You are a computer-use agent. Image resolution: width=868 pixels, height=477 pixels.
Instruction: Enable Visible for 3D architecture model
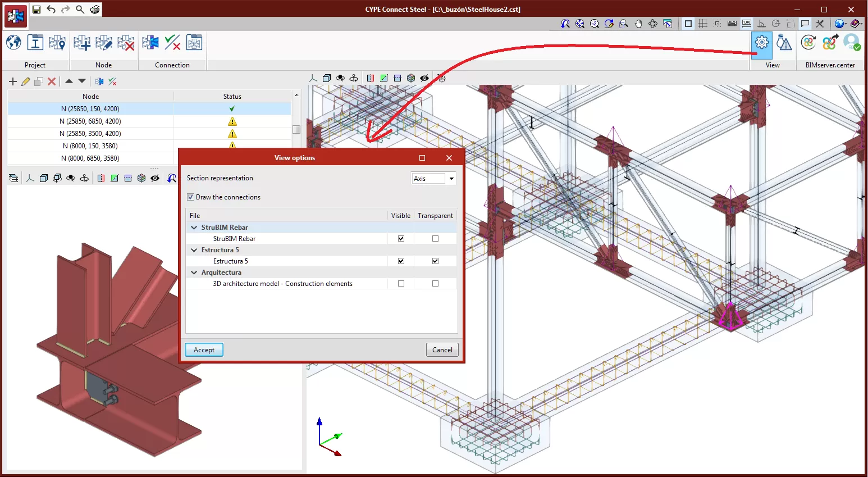tap(401, 284)
